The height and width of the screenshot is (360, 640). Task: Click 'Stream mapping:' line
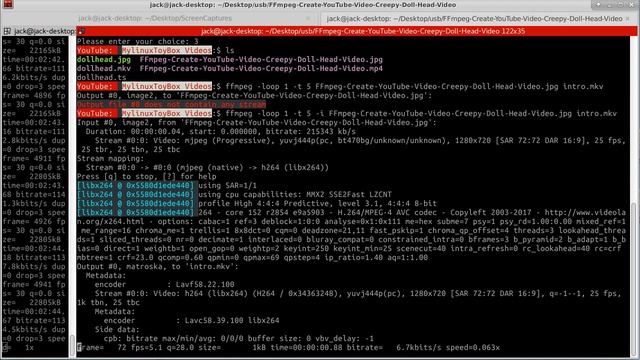pyautogui.click(x=110, y=159)
